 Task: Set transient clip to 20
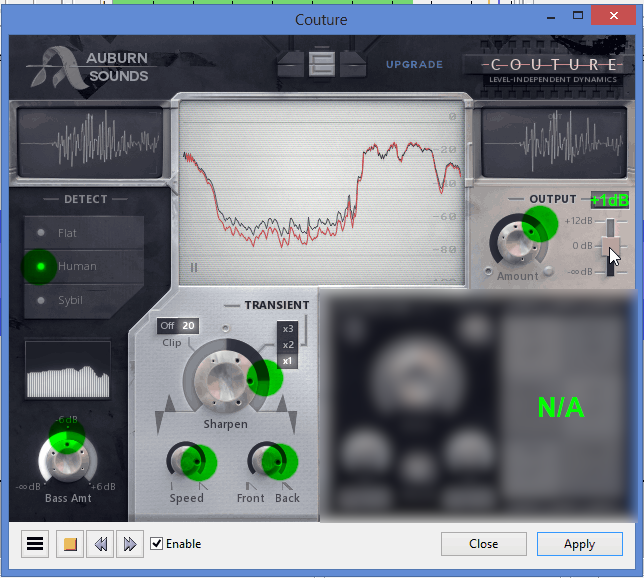point(189,326)
